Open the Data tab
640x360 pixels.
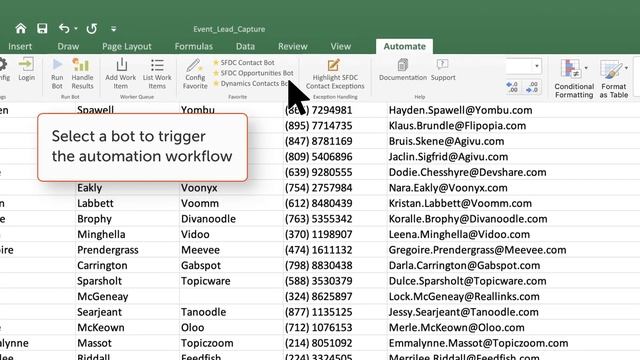pos(245,47)
